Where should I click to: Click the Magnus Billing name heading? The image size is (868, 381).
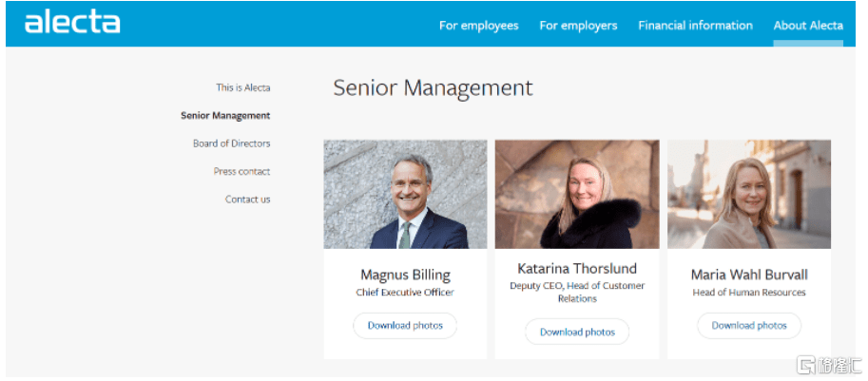point(405,276)
